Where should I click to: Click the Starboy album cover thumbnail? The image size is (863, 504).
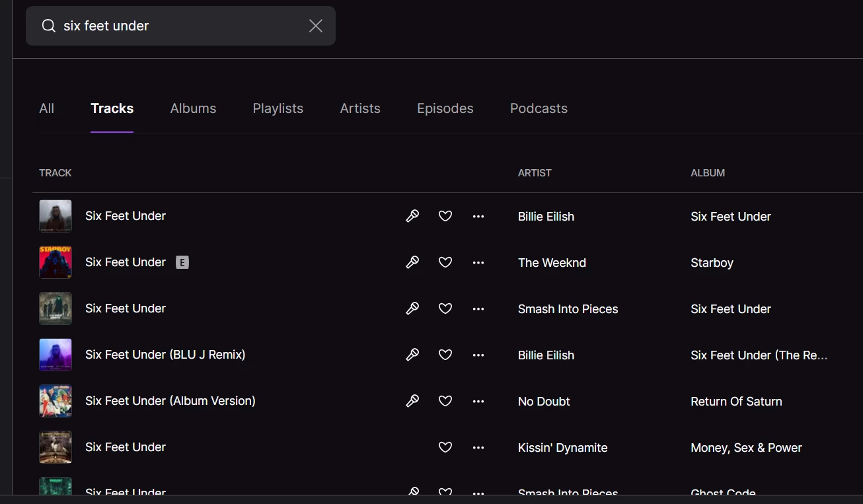(x=56, y=262)
